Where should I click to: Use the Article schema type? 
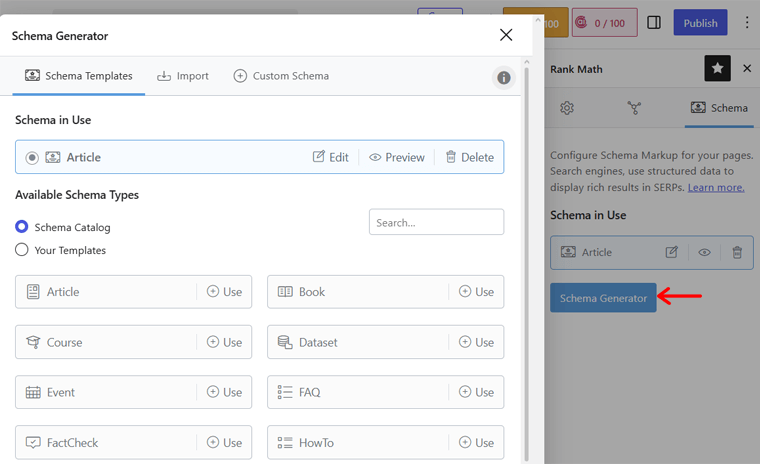(224, 292)
